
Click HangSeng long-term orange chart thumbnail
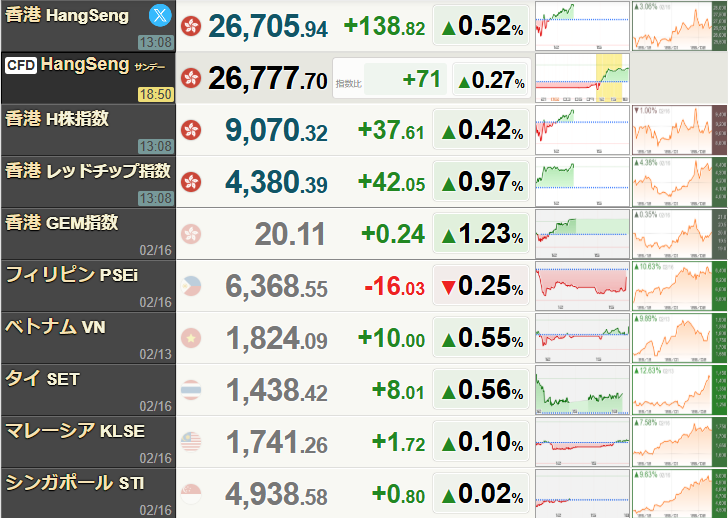(x=679, y=26)
